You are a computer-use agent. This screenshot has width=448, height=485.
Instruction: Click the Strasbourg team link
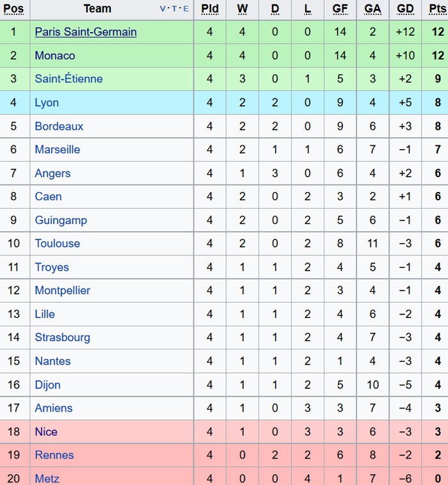[x=62, y=337]
